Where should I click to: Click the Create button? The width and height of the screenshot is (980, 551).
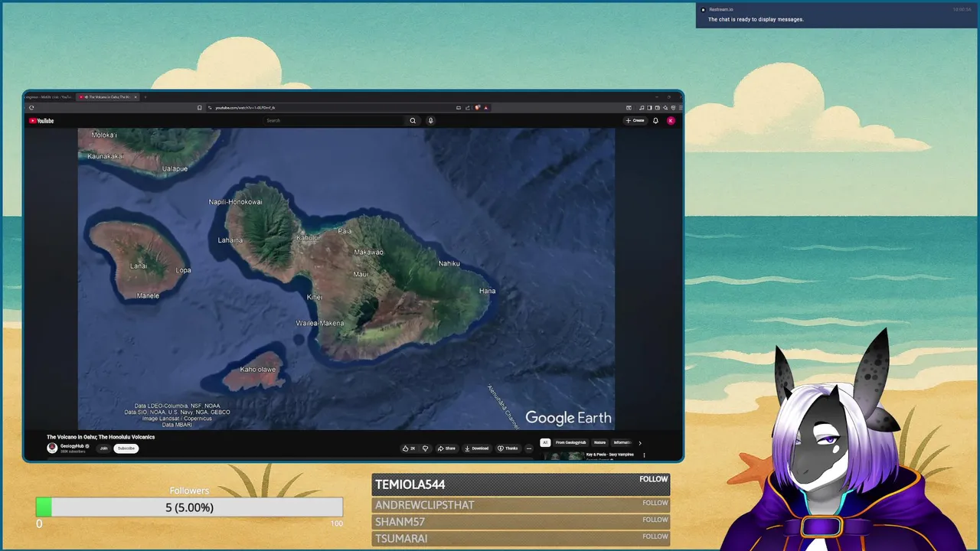point(635,120)
